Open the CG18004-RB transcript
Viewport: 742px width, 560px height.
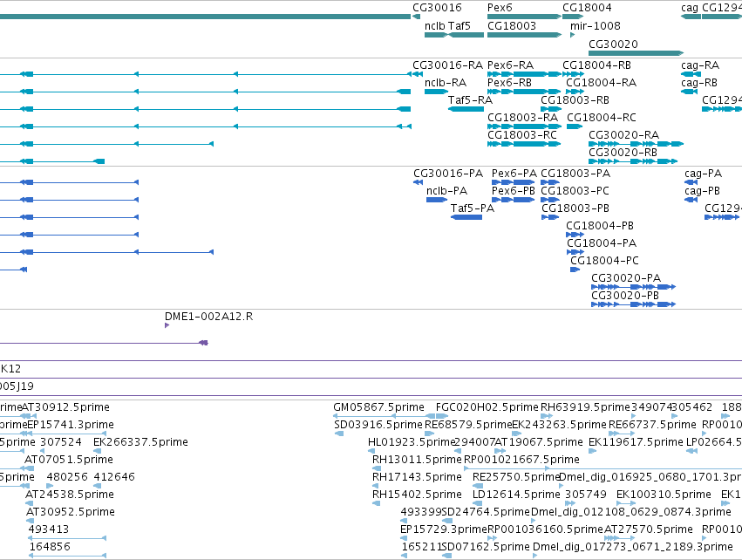click(573, 74)
